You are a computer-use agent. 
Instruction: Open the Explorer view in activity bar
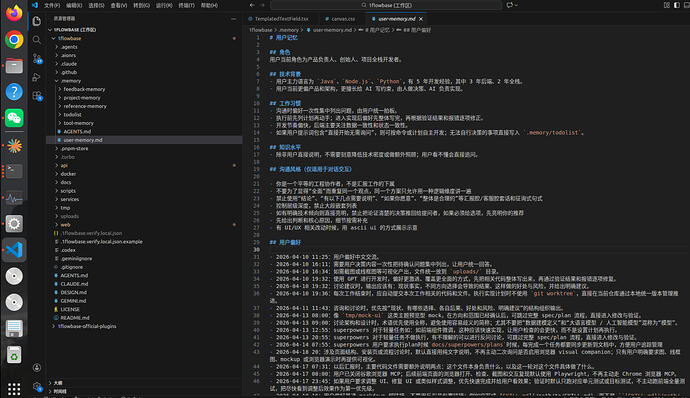point(37,21)
